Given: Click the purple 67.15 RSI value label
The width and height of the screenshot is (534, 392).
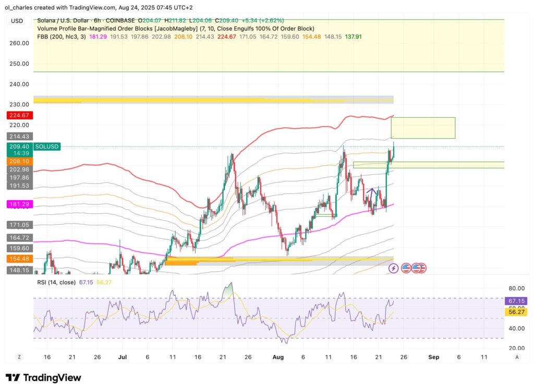Looking at the screenshot, I should 518,301.
